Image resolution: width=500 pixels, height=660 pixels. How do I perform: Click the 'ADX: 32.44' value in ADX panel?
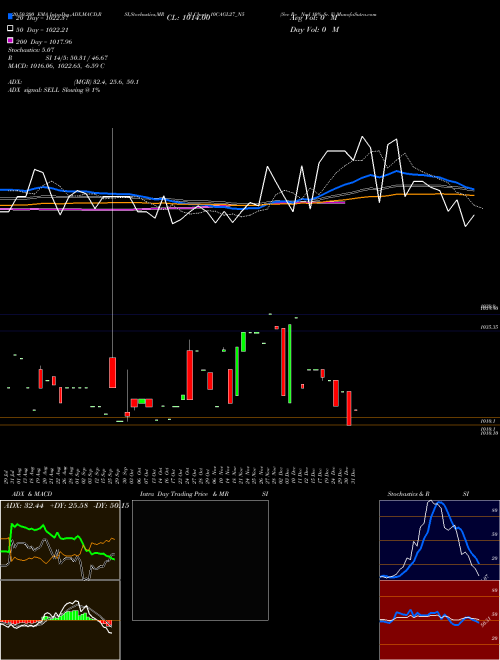coord(23,506)
